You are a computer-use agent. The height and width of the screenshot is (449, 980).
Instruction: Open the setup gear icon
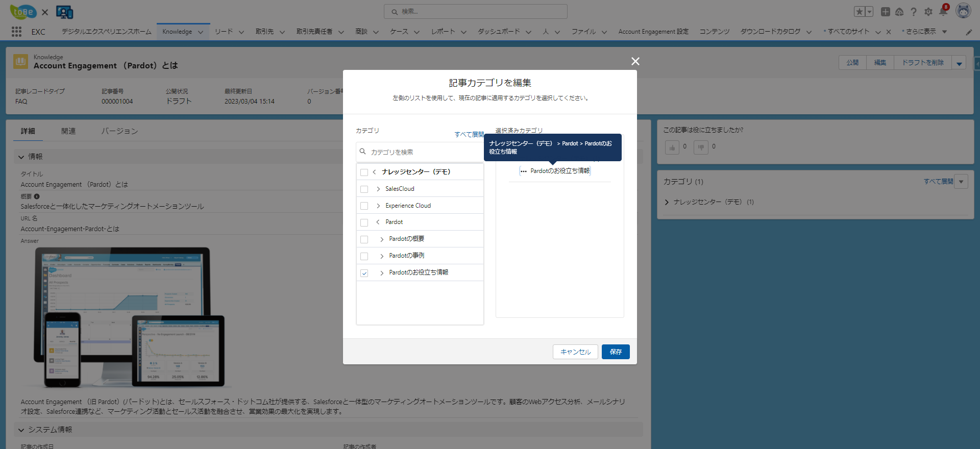928,12
